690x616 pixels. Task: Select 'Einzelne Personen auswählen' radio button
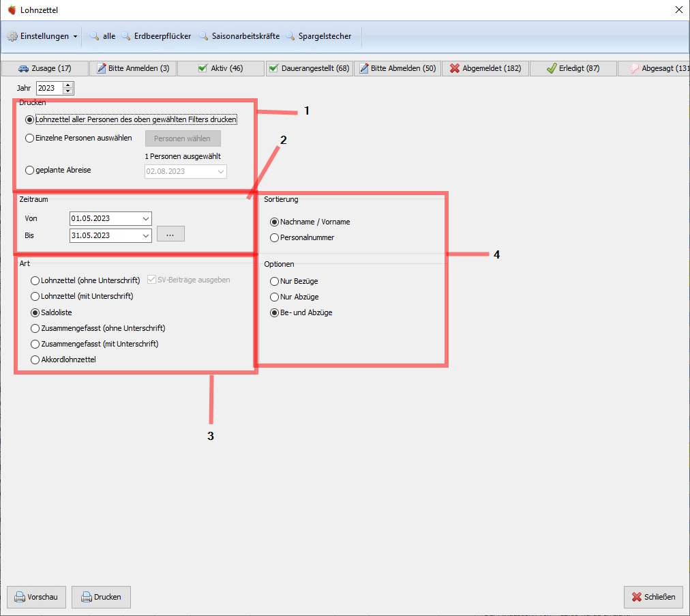coord(29,138)
